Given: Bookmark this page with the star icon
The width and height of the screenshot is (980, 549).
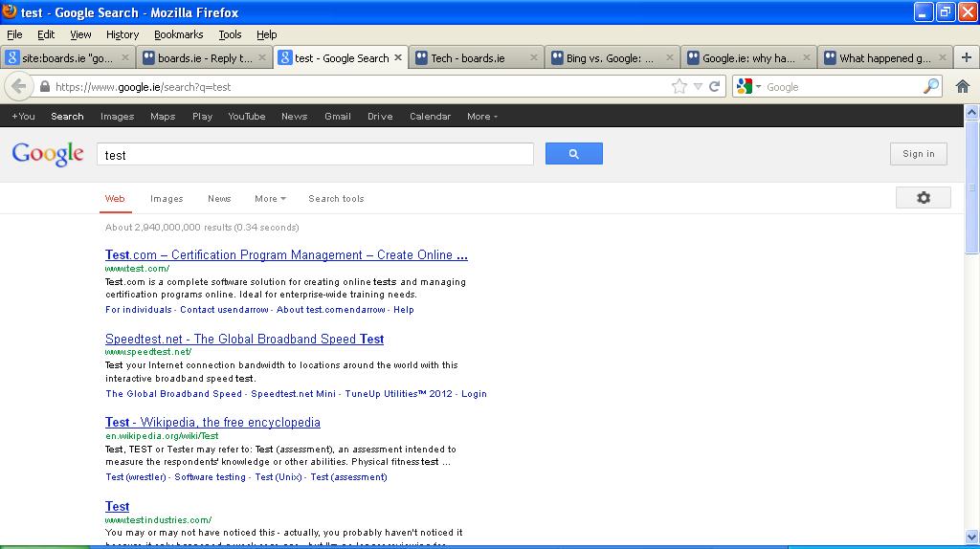Looking at the screenshot, I should [x=679, y=87].
